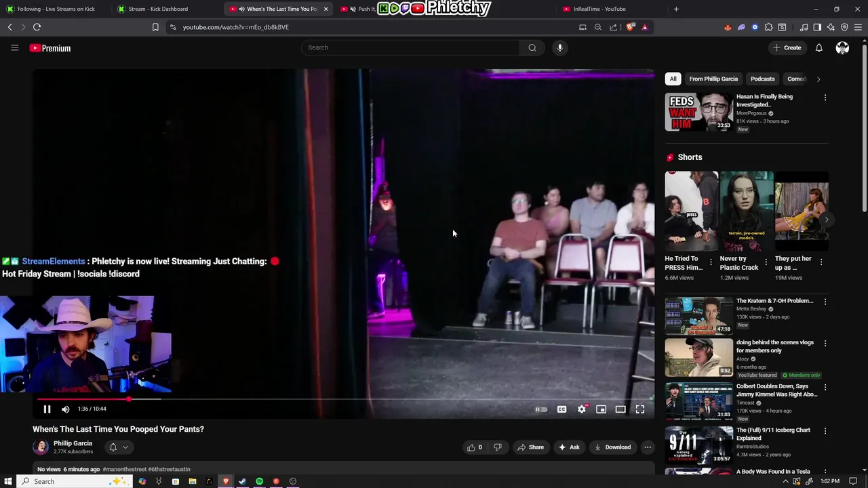Go to YouTube Premium home logo

coord(50,48)
